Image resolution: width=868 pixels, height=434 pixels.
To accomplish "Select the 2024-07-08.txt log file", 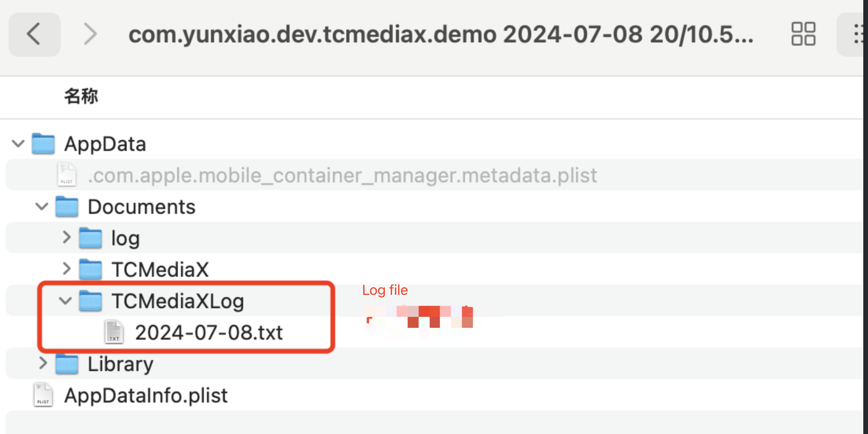I will (209, 333).
